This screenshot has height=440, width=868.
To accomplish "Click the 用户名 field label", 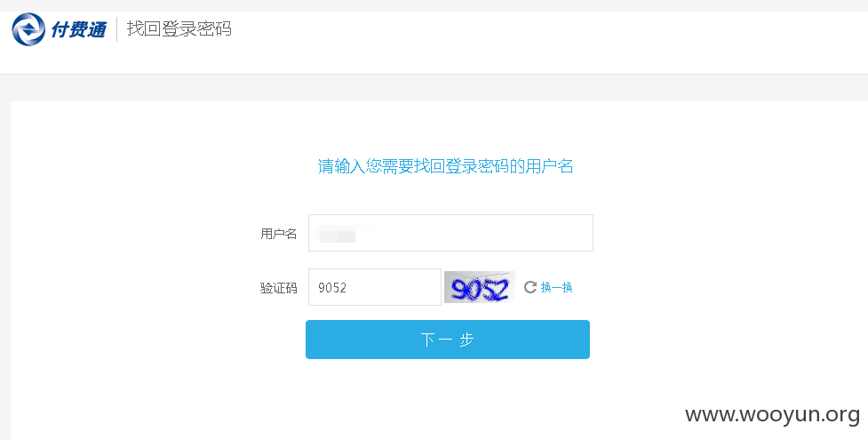I will 278,234.
